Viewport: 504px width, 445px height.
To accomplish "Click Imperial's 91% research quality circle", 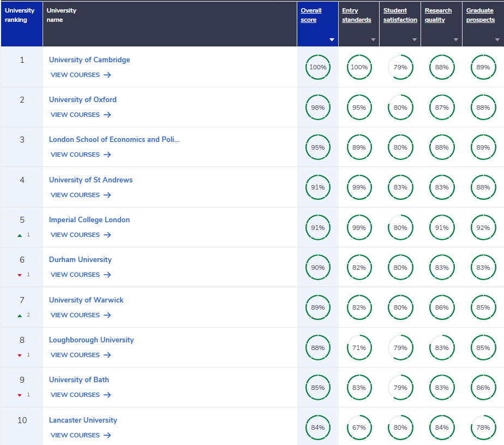I will pyautogui.click(x=442, y=228).
